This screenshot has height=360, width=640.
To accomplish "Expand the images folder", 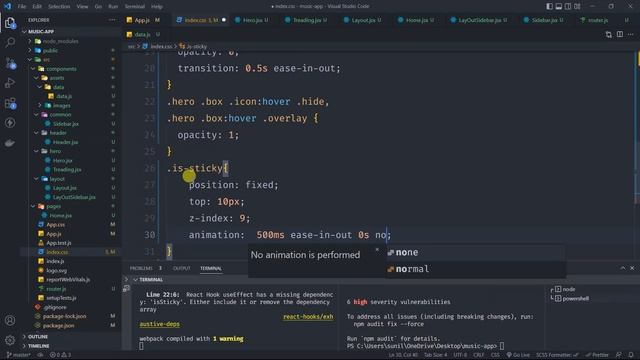I will [62, 105].
